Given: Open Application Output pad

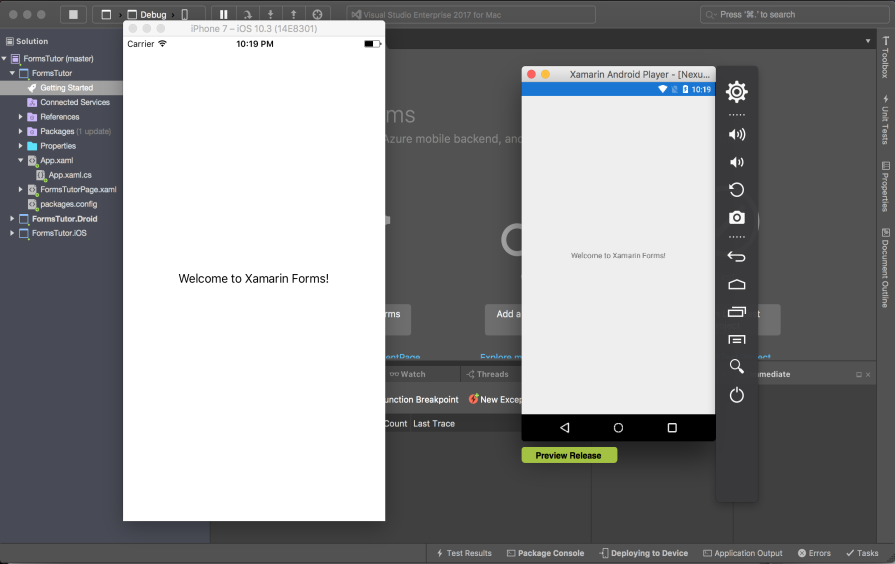Looking at the screenshot, I should click(x=743, y=553).
